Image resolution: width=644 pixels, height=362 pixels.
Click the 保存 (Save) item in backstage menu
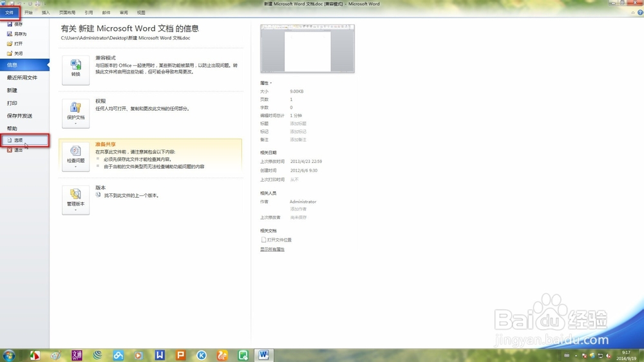click(15, 24)
